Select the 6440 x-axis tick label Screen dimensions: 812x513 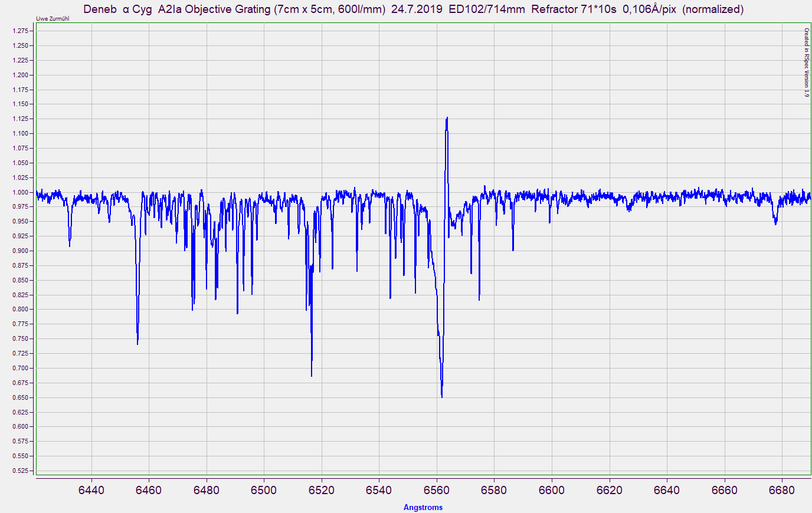point(91,491)
